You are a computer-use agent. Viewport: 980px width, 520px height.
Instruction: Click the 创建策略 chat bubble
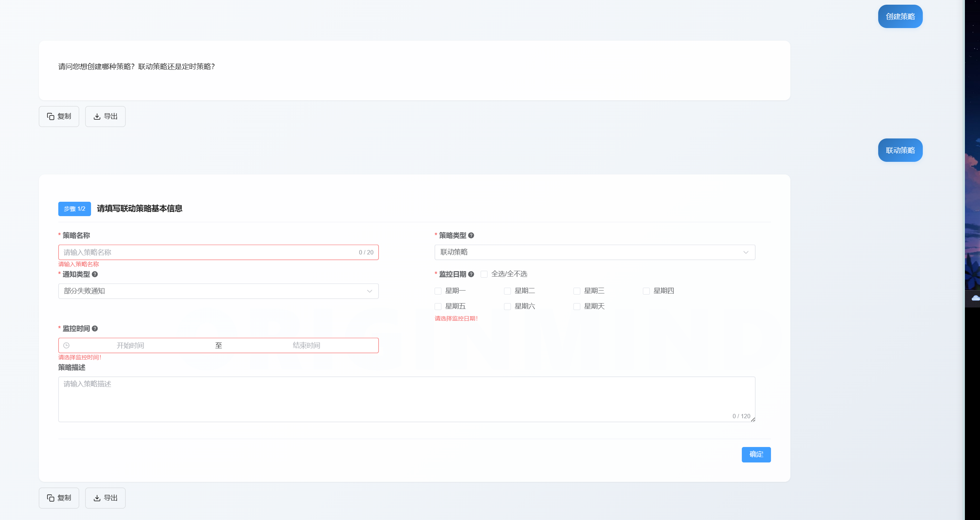pos(900,16)
